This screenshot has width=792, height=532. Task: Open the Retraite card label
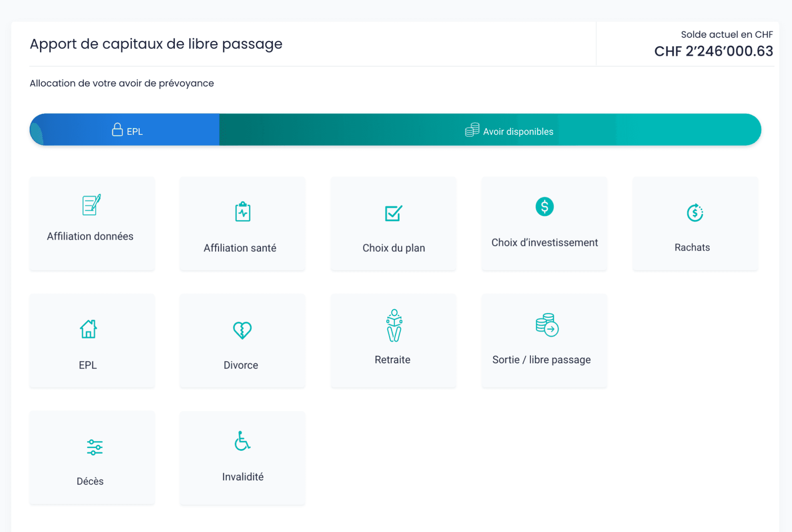pos(392,360)
